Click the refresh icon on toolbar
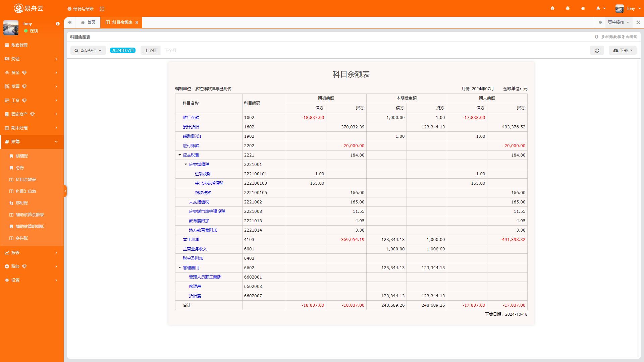Viewport: 644px width, 362px height. point(597,50)
